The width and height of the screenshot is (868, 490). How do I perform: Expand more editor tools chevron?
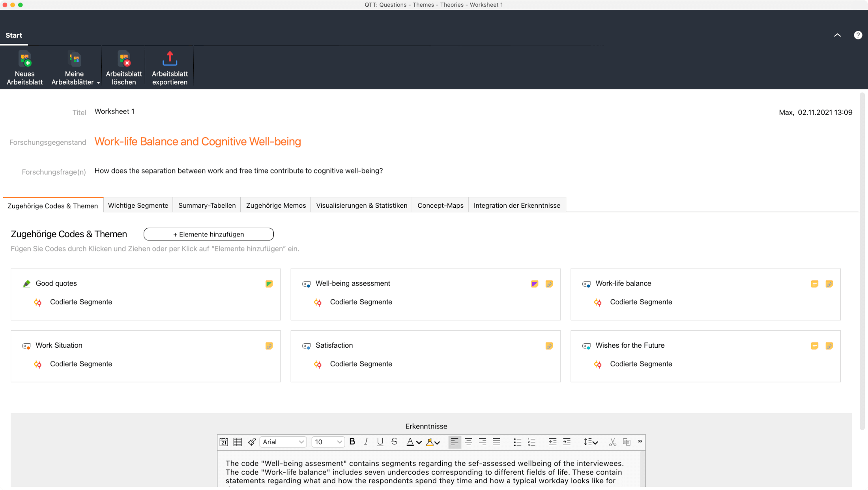click(x=640, y=442)
